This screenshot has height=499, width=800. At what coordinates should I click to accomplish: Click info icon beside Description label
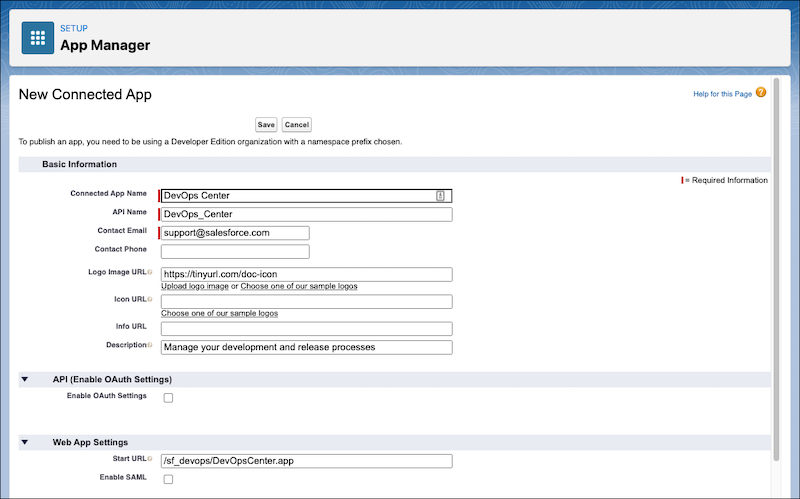(150, 345)
